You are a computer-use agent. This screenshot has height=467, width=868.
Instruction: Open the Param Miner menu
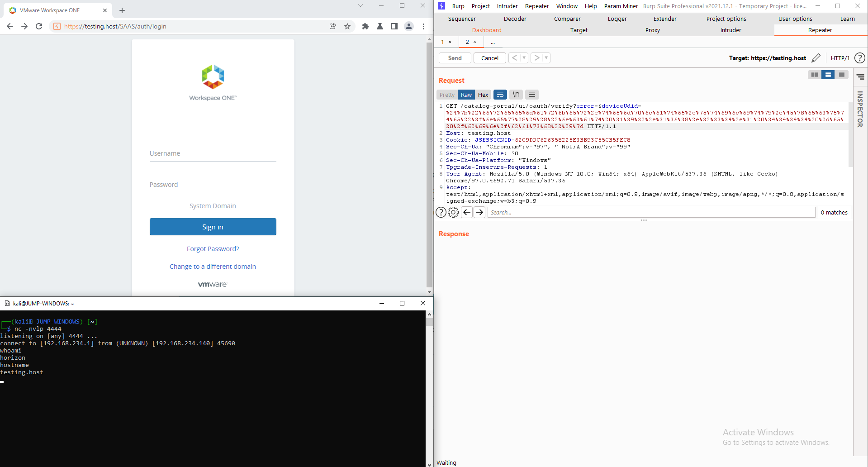(x=621, y=6)
